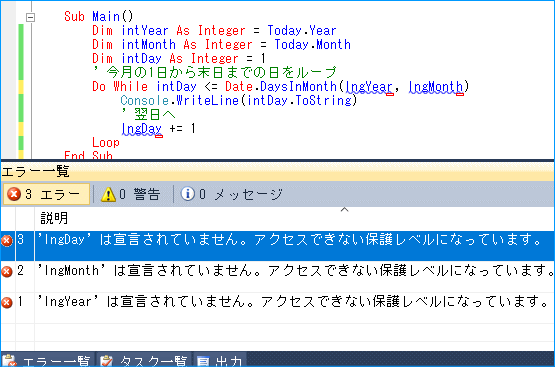Click error icon of lngMonth row
This screenshot has height=367, width=555.
tap(7, 271)
